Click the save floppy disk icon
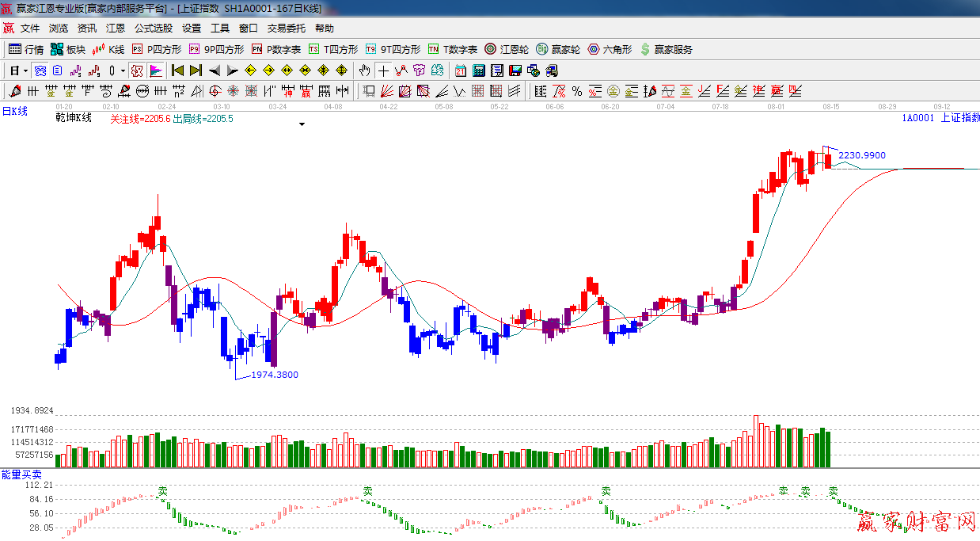This screenshot has width=980, height=541. pyautogui.click(x=515, y=70)
